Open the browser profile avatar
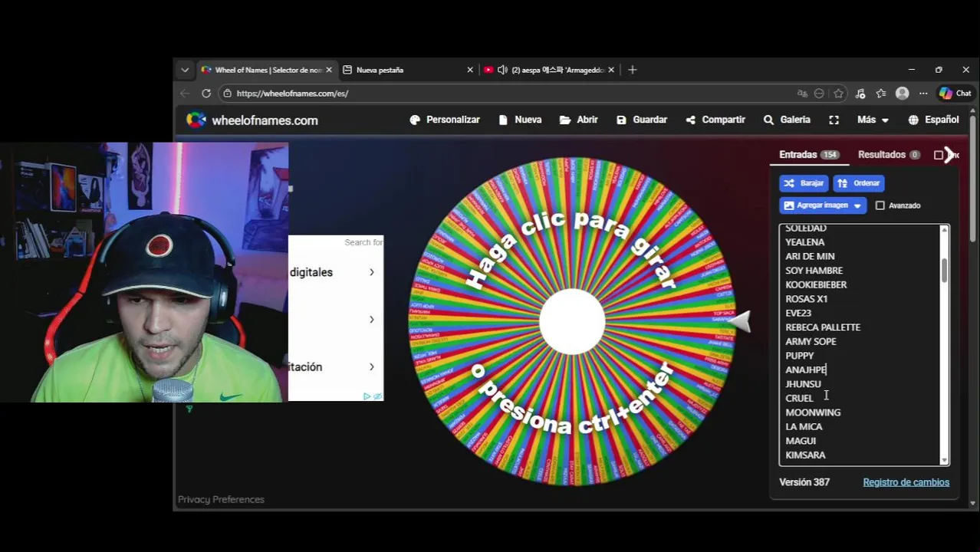Screen dimensions: 980x552 [903, 94]
